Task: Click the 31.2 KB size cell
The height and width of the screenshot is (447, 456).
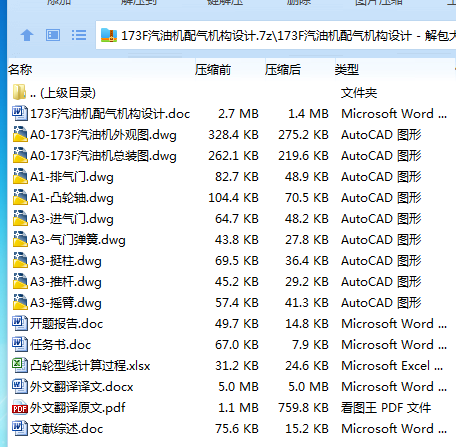Action: point(237,366)
